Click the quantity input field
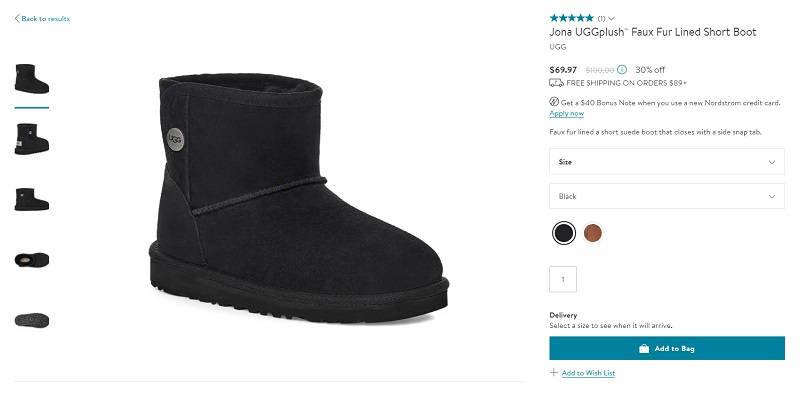This screenshot has height=397, width=800. point(563,279)
